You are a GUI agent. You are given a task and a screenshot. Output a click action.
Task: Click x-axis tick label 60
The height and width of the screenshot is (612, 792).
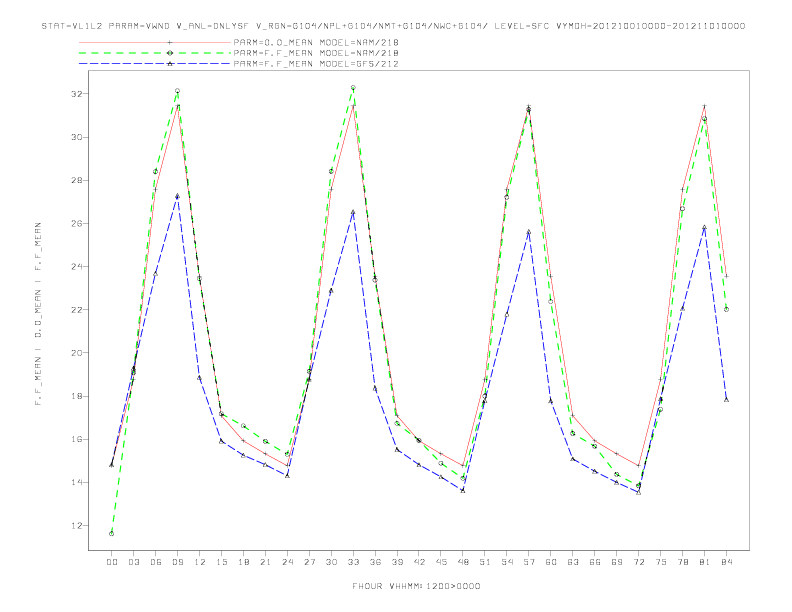pyautogui.click(x=551, y=562)
